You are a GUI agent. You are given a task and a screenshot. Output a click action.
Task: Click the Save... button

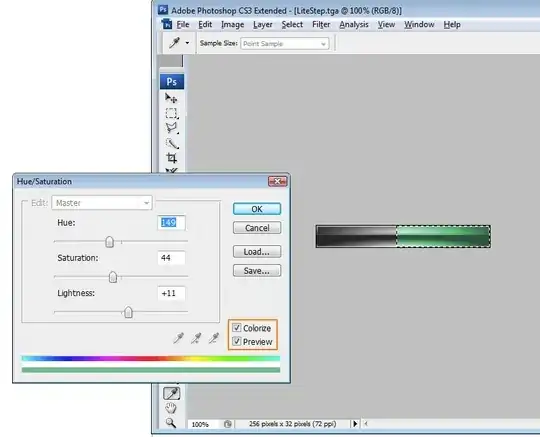257,270
